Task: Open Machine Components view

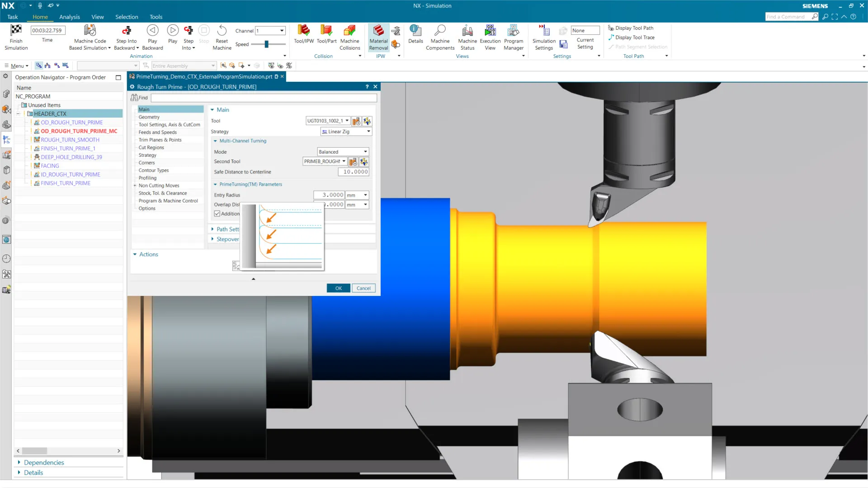Action: [x=440, y=31]
